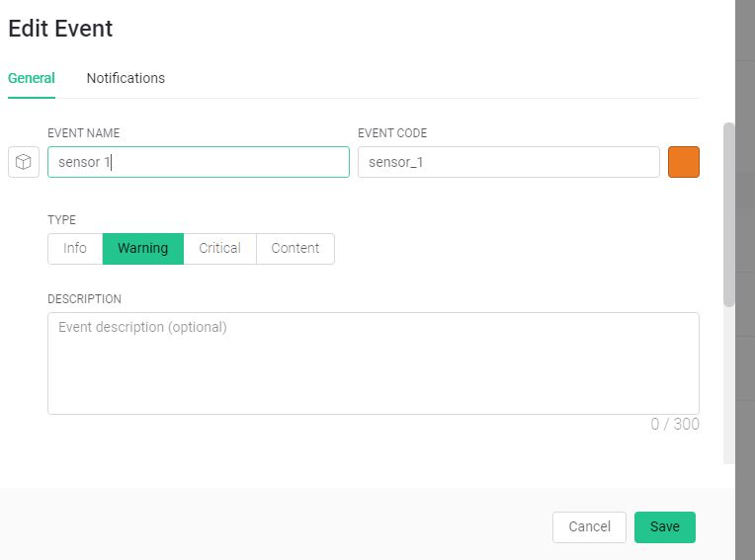Switch to the Notifications tab
The height and width of the screenshot is (560, 755).
pyautogui.click(x=126, y=78)
